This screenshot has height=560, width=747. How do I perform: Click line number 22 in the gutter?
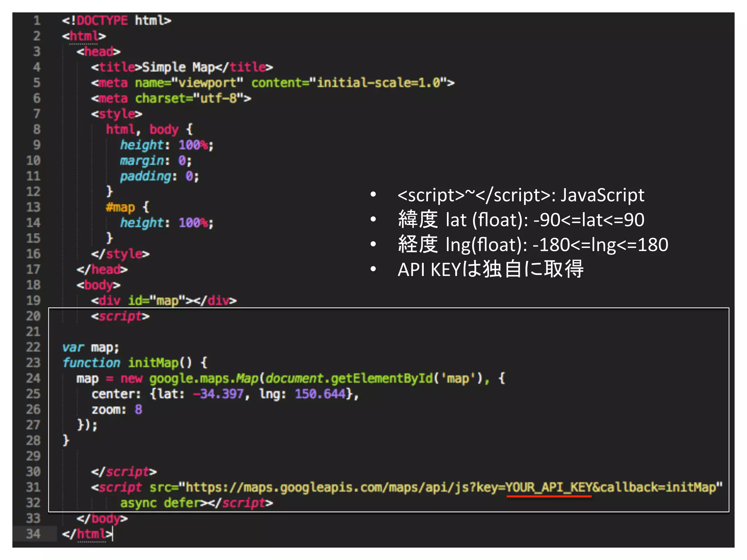(x=33, y=347)
